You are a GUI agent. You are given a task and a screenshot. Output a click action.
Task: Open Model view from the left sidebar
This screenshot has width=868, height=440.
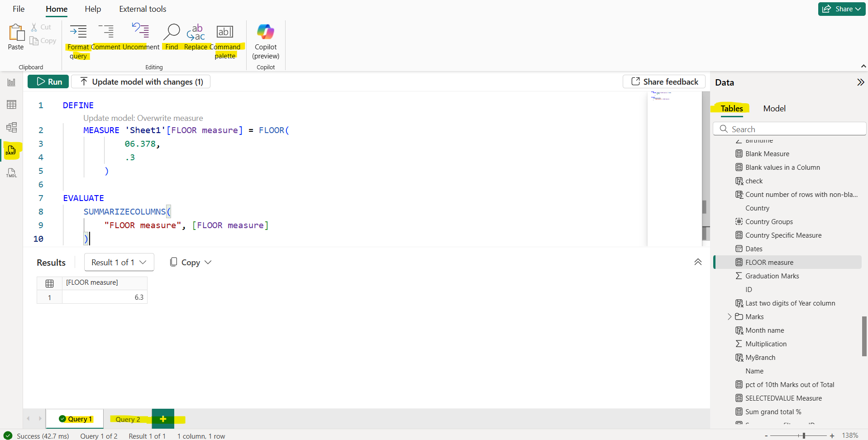(x=11, y=127)
